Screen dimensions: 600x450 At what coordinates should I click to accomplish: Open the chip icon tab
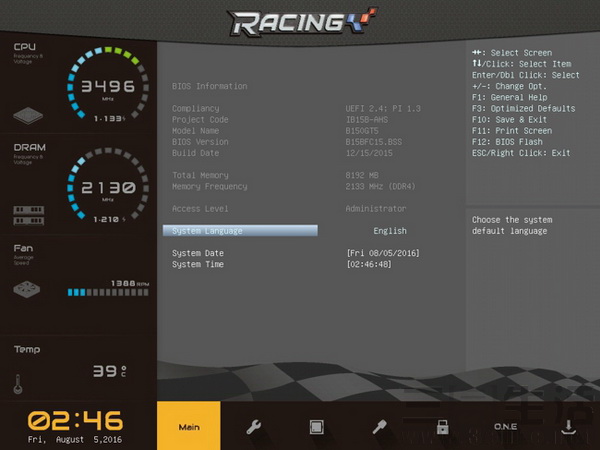[316, 427]
